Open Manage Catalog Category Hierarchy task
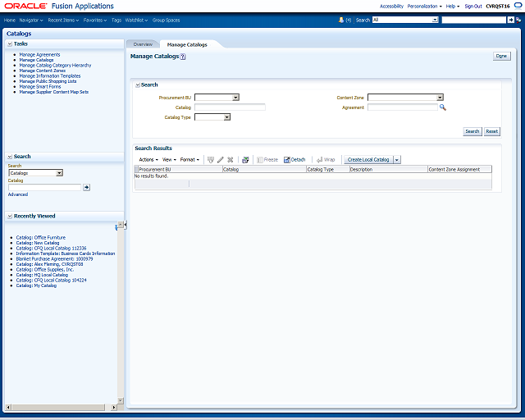The image size is (525, 420). (x=55, y=66)
